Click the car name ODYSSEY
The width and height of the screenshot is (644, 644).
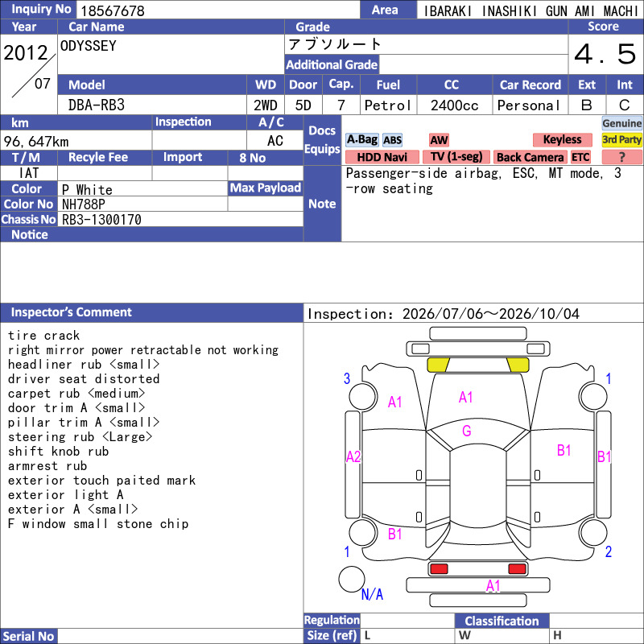tap(89, 46)
